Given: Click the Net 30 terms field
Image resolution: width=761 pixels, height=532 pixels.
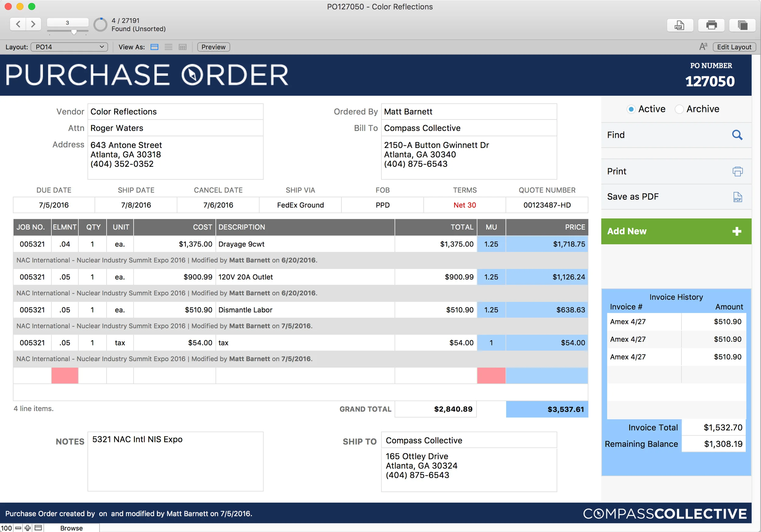Looking at the screenshot, I should pos(465,205).
